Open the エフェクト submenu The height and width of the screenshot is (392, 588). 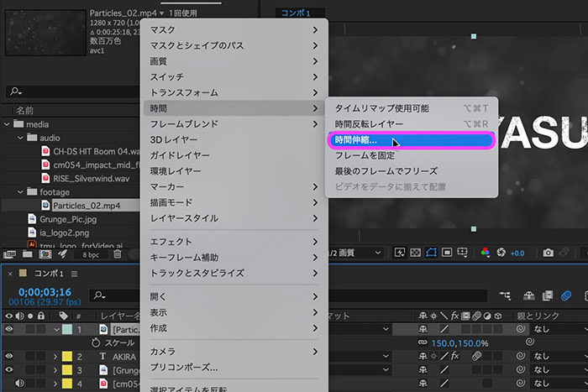234,242
